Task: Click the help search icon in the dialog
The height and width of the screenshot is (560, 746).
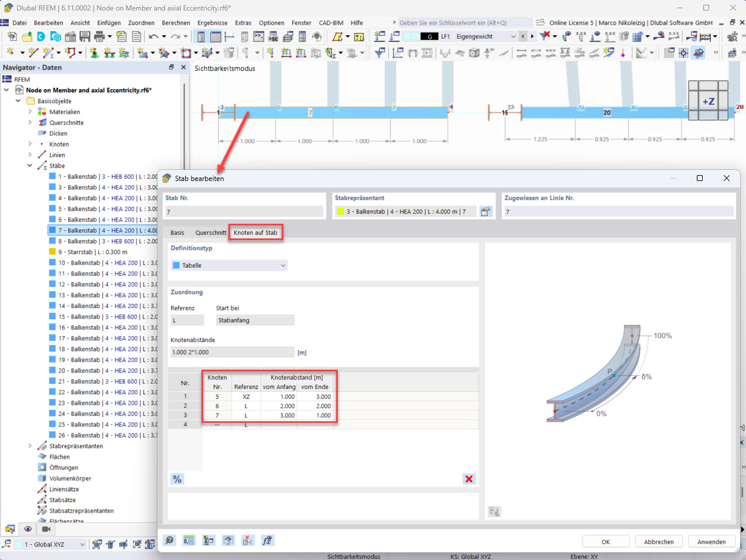Action: pos(169,540)
